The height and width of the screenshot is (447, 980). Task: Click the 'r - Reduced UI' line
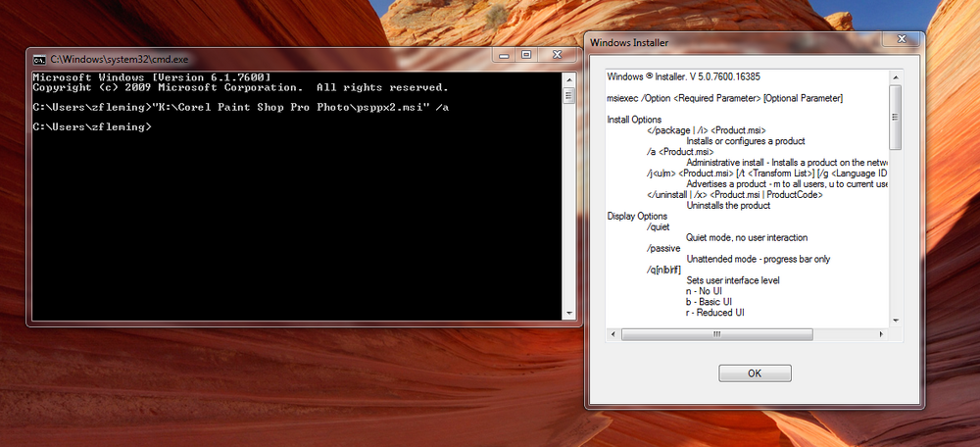click(715, 313)
